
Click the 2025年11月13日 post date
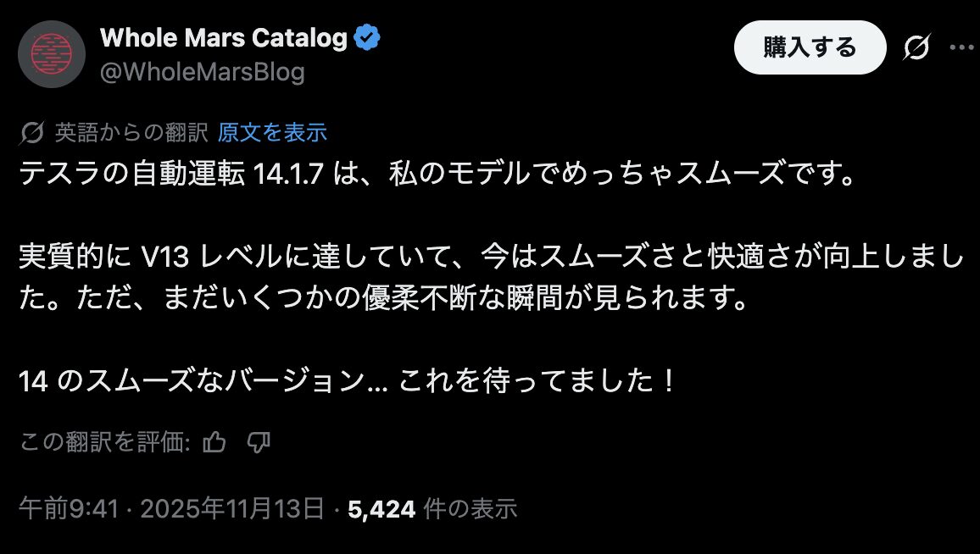(x=231, y=508)
